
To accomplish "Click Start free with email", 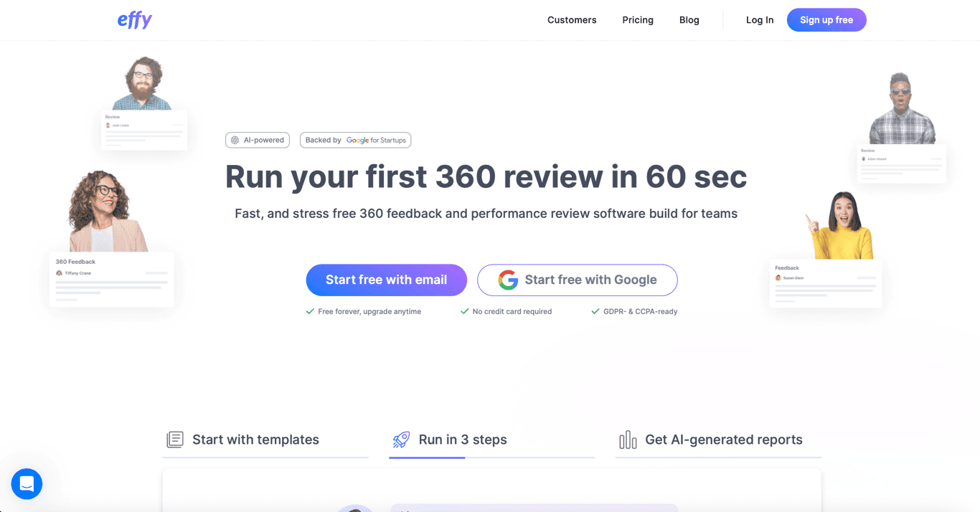I will pyautogui.click(x=386, y=280).
